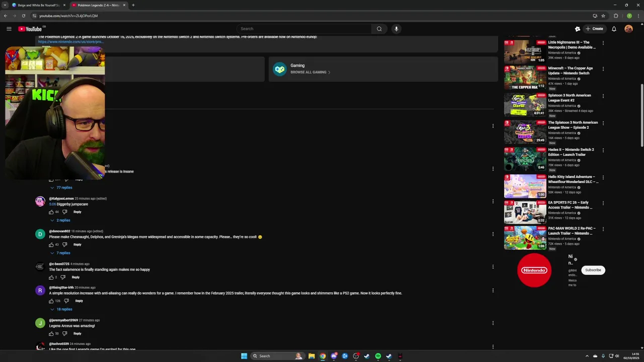Dislike the RisingStar-k9h comment
Viewport: 644px width, 362px height.
point(66,301)
